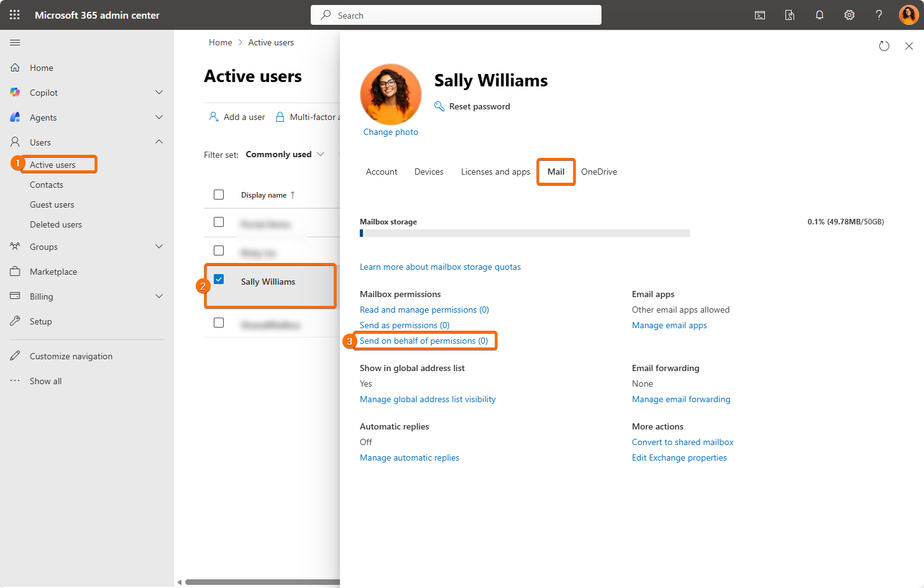Refresh the Sally Williams details panel
This screenshot has width=924, height=588.
pyautogui.click(x=884, y=46)
